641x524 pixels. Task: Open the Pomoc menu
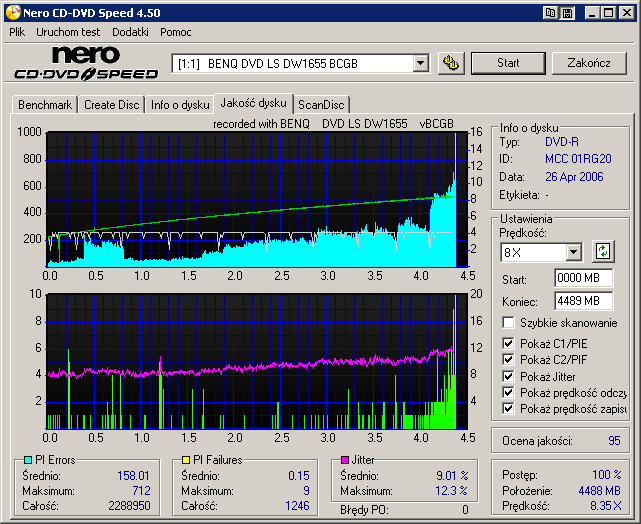coord(176,32)
